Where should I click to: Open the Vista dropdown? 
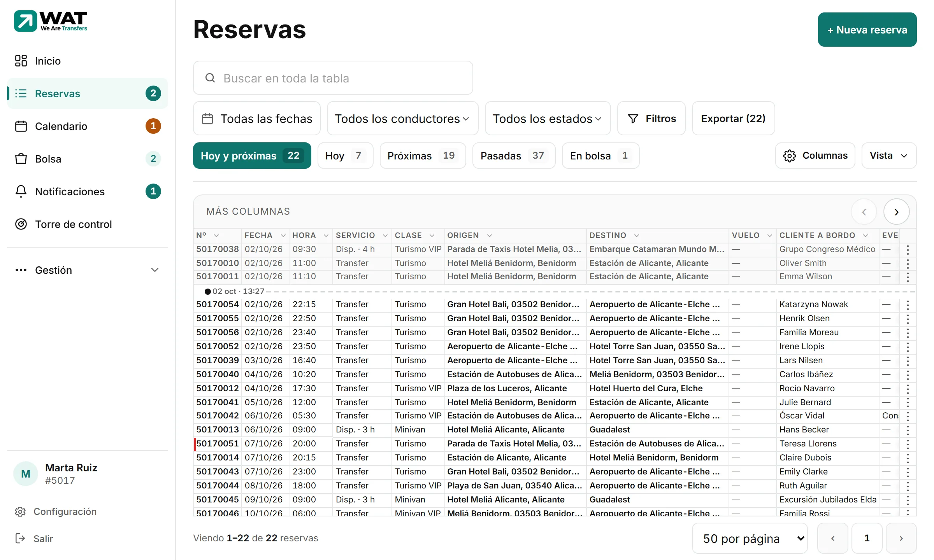point(889,156)
